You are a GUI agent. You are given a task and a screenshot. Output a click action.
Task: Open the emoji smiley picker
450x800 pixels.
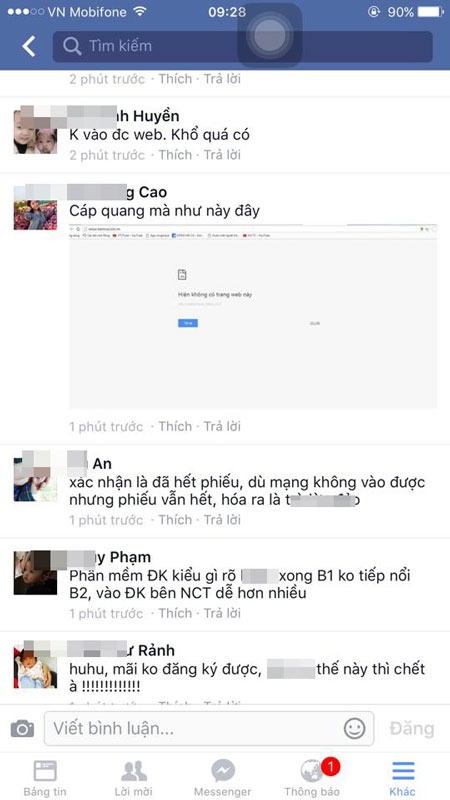[x=354, y=728]
